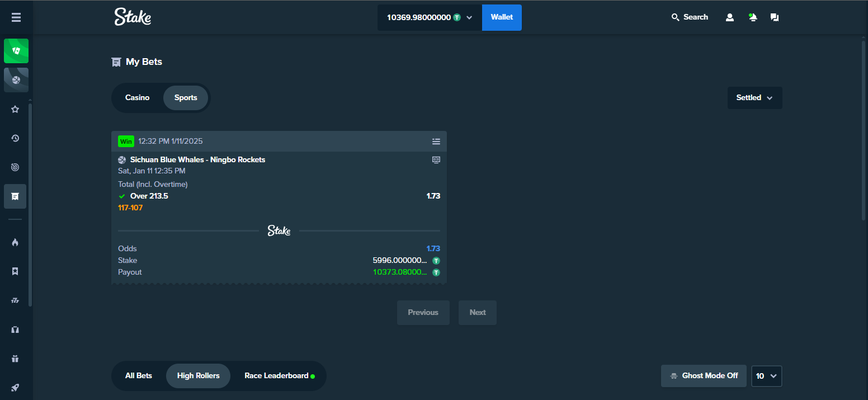Click the receipt icon beside My Bets heading
Screen dimensions: 868x400
tap(116, 62)
